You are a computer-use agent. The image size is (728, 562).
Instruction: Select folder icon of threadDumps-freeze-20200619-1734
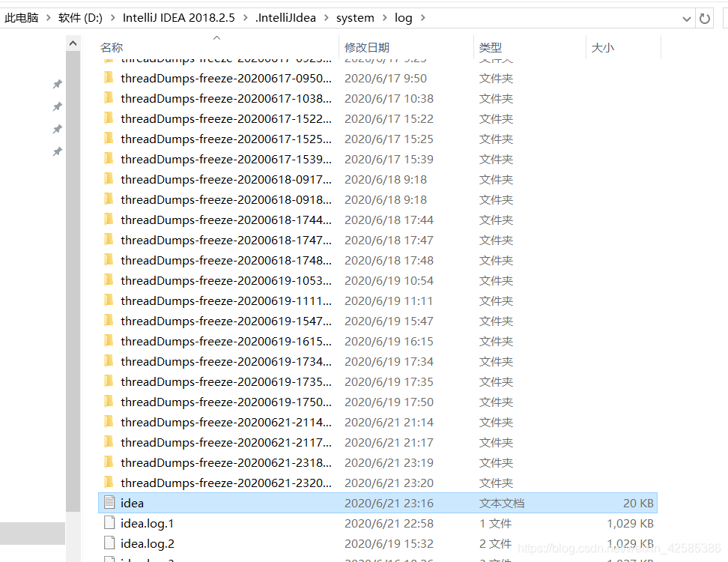[109, 361]
